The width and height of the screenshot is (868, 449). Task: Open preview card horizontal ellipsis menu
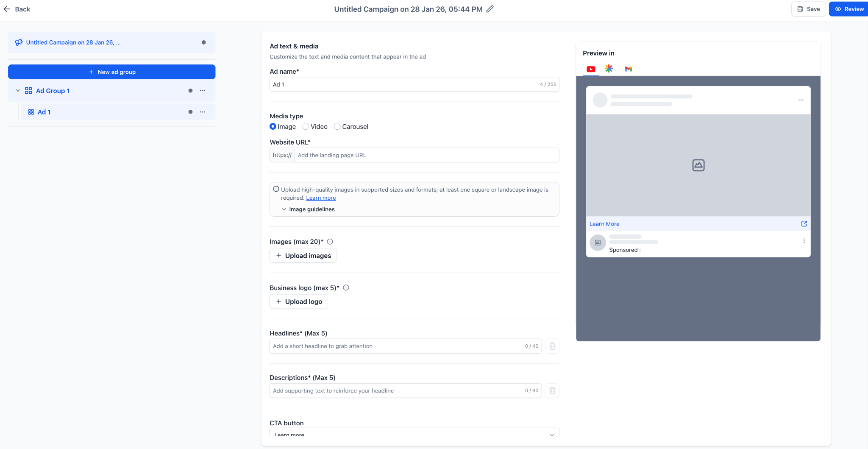point(801,100)
